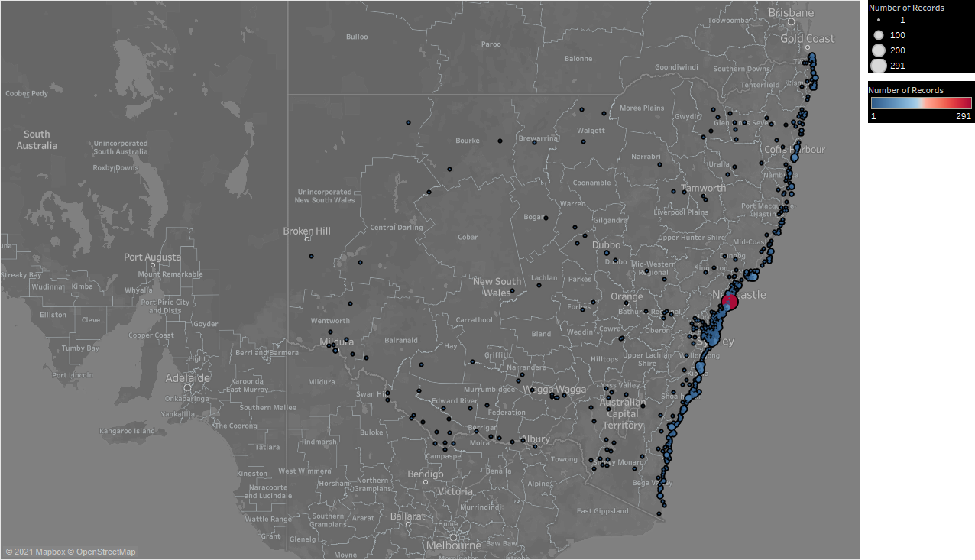Click the Brisbane city label
This screenshot has width=975, height=560.
pos(791,13)
